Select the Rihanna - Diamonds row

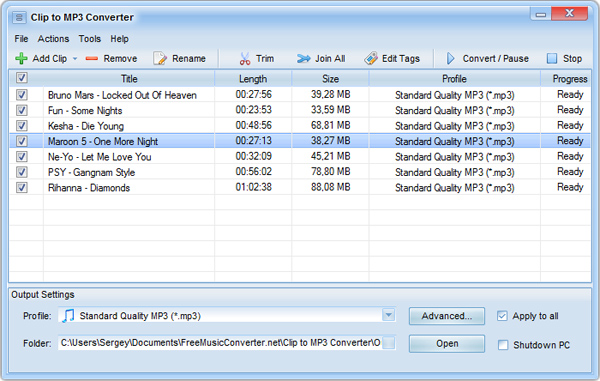[x=300, y=187]
